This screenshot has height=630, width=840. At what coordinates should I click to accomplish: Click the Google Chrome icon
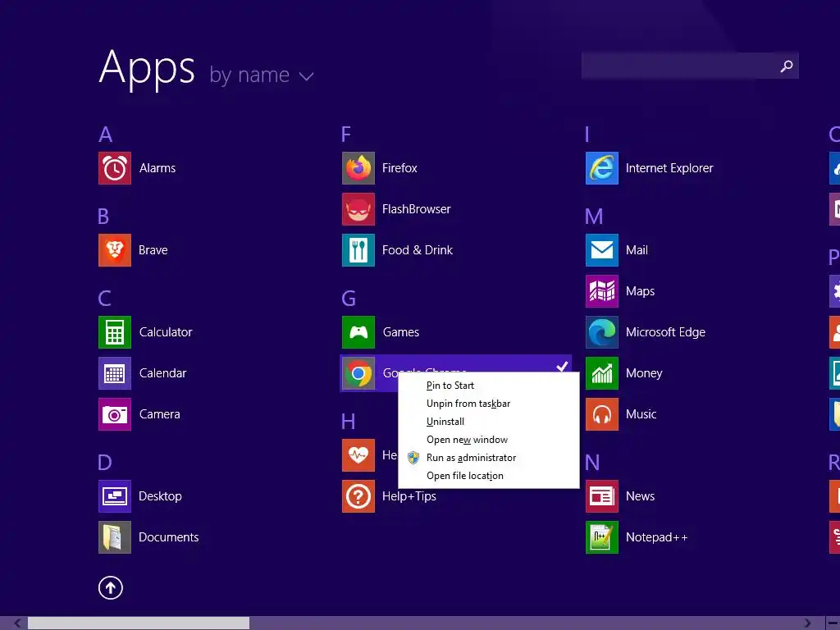[x=358, y=373]
